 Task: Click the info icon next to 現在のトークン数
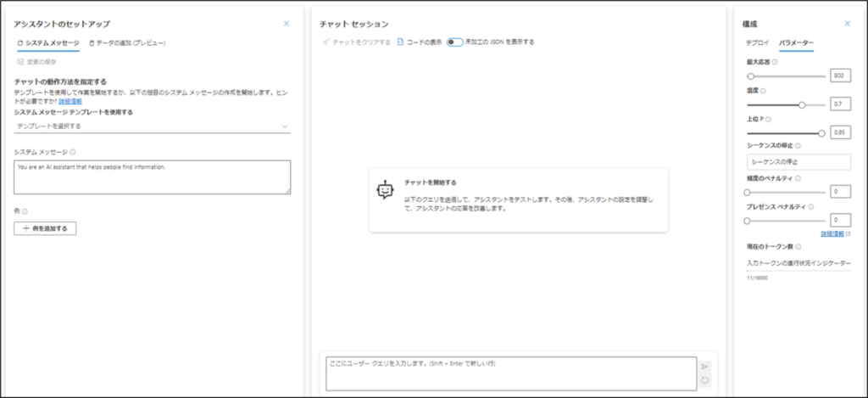tap(800, 247)
